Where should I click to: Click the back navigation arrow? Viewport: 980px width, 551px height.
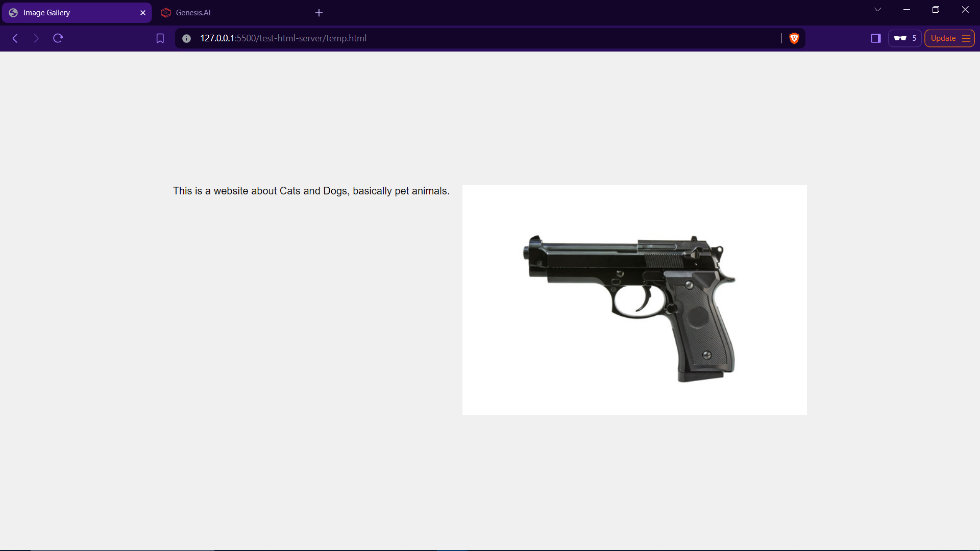(15, 38)
